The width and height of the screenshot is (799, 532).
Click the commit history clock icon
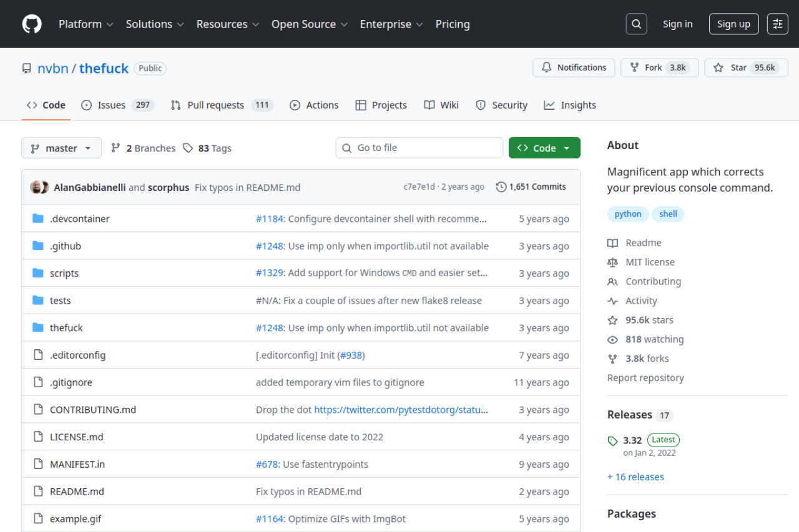pos(500,186)
